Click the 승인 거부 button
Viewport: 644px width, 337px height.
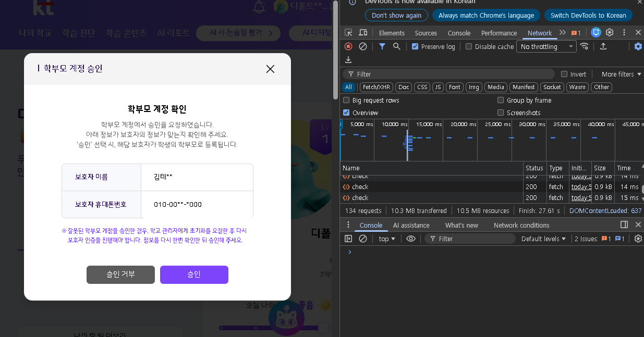(120, 274)
